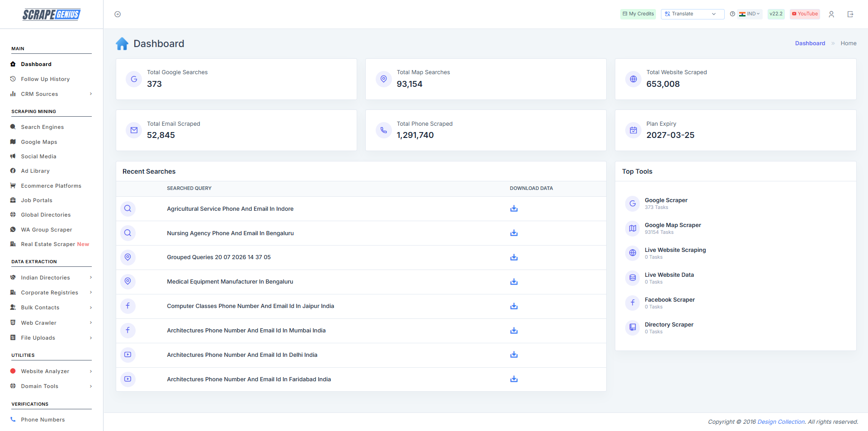Go to Follow Up History page
This screenshot has width=868, height=431.
click(45, 79)
